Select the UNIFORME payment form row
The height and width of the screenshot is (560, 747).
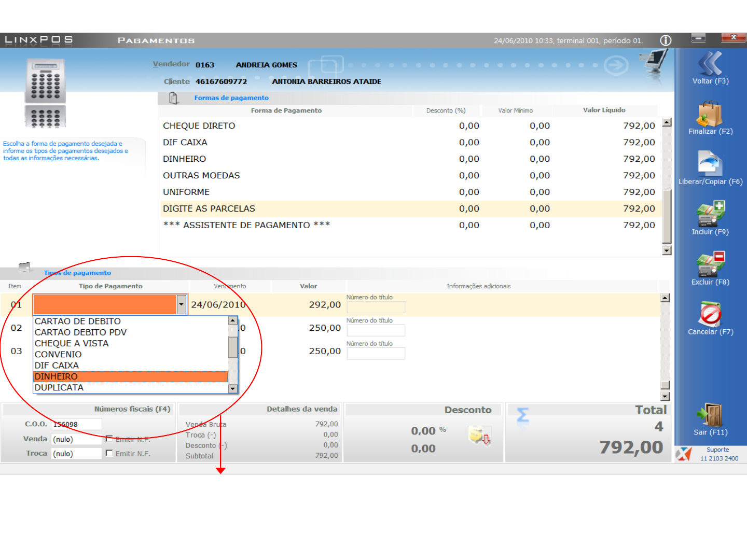coord(409,192)
